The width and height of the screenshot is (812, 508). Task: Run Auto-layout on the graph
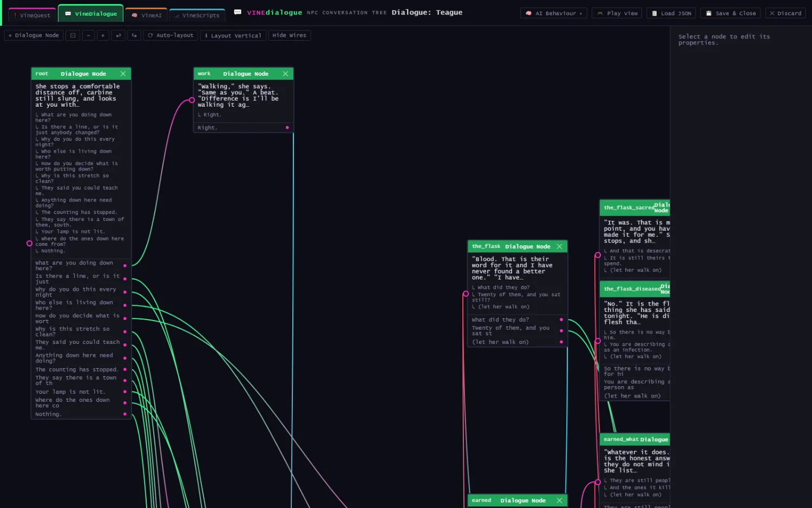171,35
